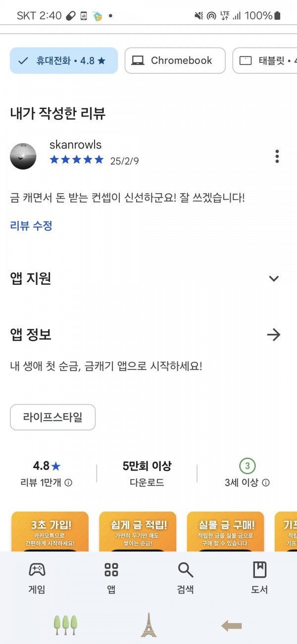This screenshot has height=644, width=297.
Task: Switch to the 태블릿 filter chip
Action: [x=265, y=60]
